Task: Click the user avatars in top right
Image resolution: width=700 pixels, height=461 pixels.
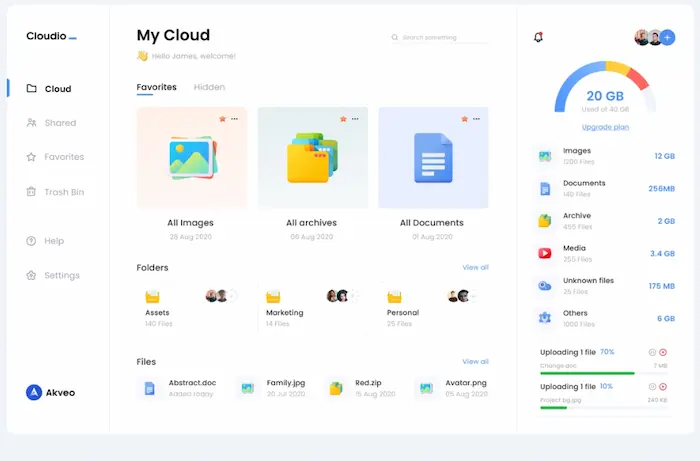Action: coord(648,37)
